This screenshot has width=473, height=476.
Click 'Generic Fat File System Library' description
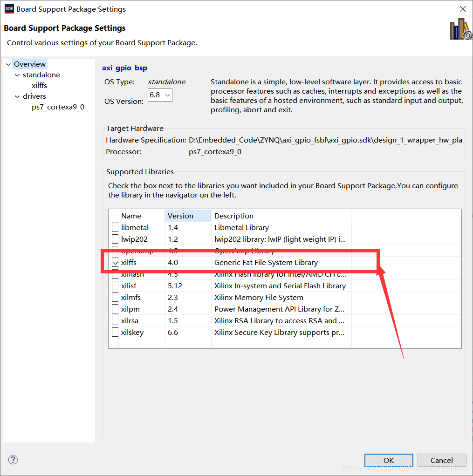(266, 262)
